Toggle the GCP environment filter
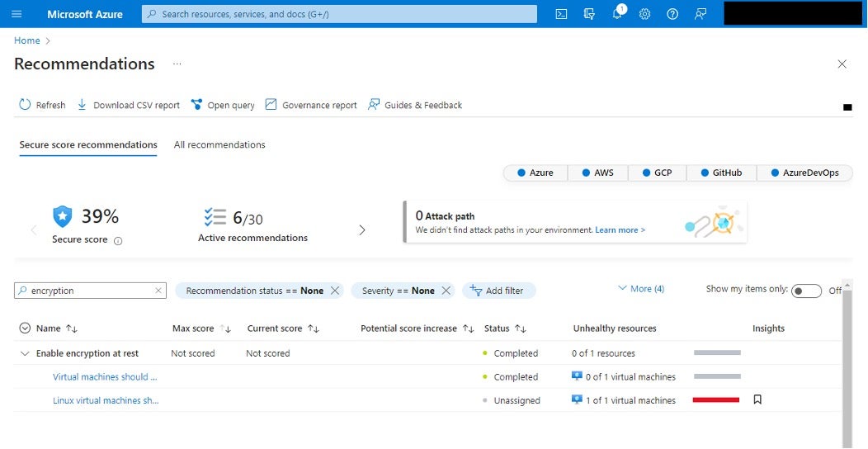This screenshot has height=449, width=868. tap(657, 173)
